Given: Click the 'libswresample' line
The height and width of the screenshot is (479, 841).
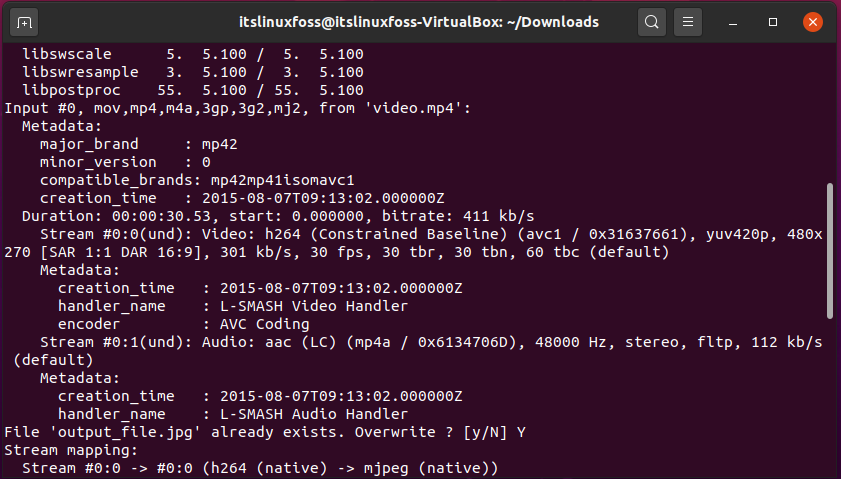Looking at the screenshot, I should pos(193,72).
